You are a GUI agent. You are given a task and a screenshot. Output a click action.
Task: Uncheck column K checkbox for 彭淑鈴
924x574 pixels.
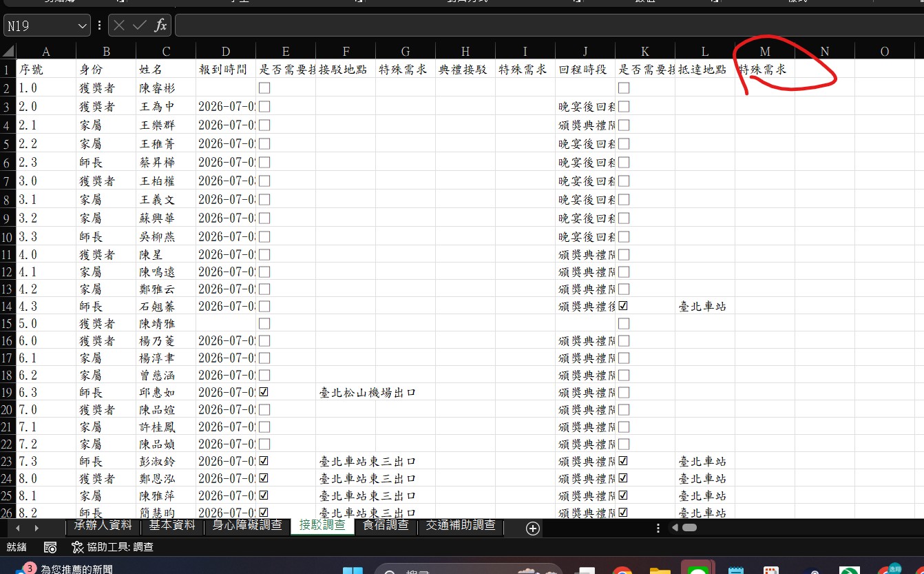coord(624,461)
